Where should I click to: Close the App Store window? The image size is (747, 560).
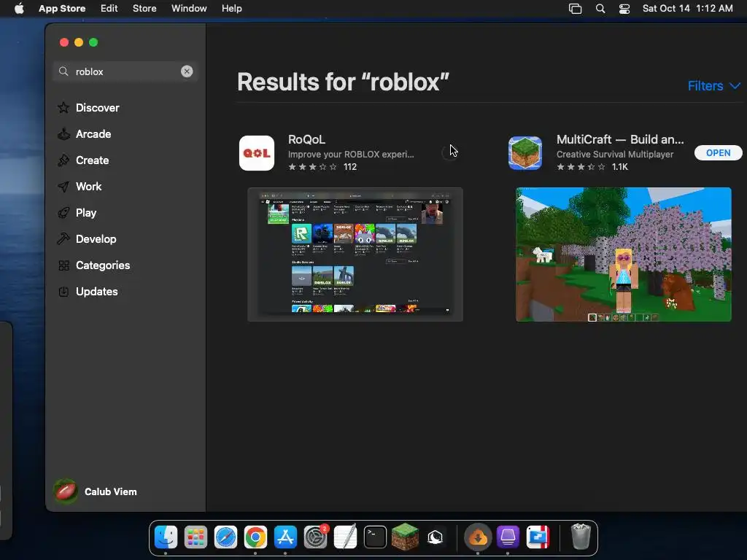64,42
